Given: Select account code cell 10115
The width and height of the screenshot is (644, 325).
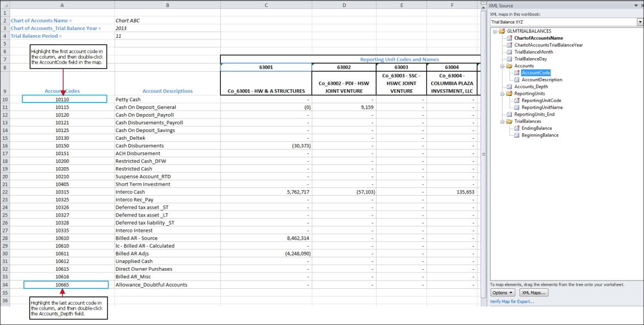Looking at the screenshot, I should [62, 107].
